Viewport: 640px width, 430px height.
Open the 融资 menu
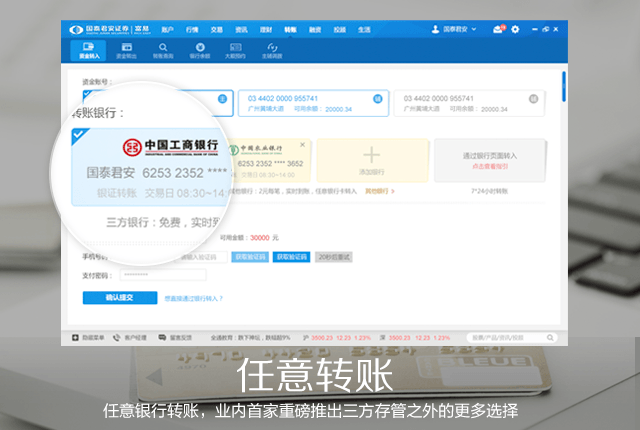click(315, 29)
